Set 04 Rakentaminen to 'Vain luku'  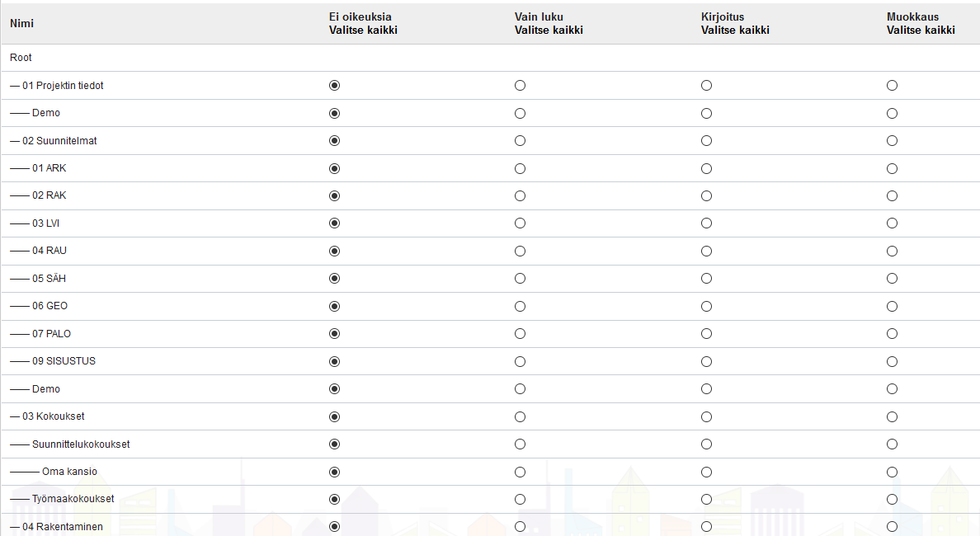[x=520, y=526]
